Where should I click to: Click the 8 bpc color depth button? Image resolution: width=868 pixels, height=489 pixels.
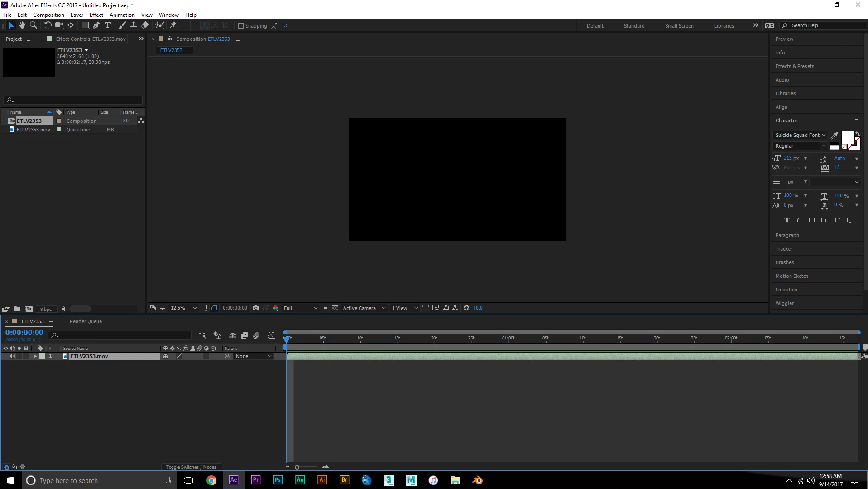tap(46, 309)
